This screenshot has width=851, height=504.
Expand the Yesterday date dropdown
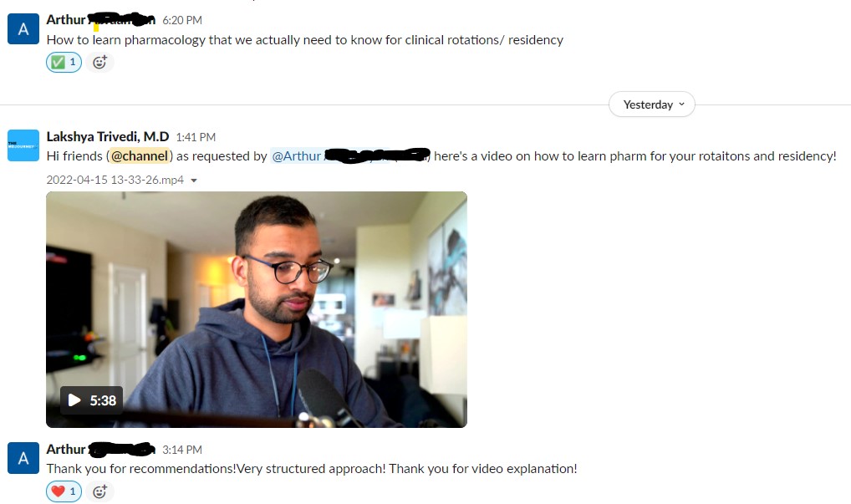tap(652, 104)
